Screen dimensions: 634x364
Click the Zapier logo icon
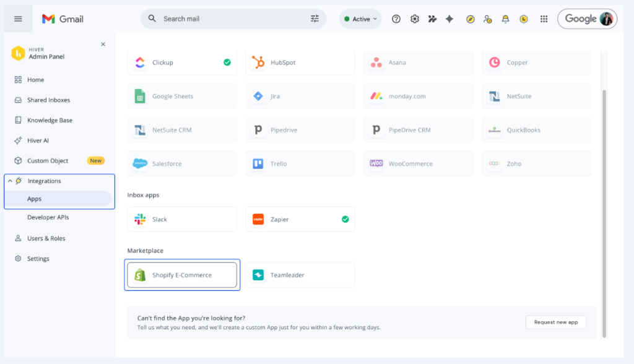(258, 219)
